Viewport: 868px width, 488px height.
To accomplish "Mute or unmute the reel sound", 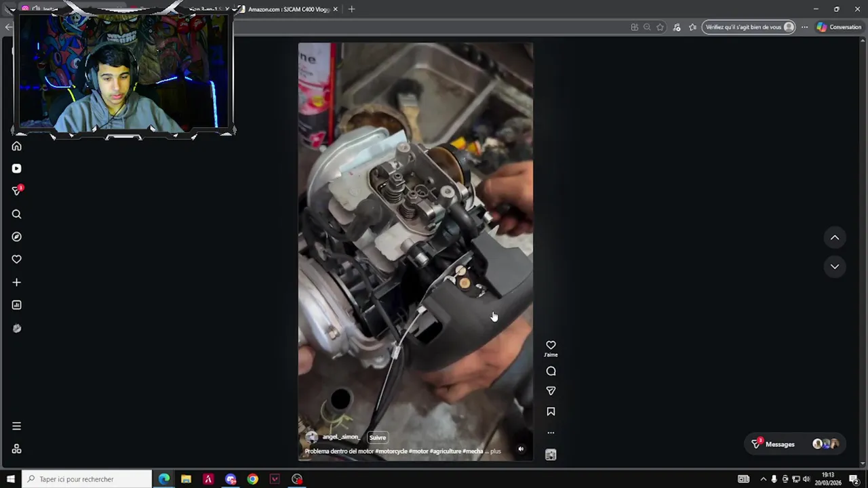I will [521, 449].
